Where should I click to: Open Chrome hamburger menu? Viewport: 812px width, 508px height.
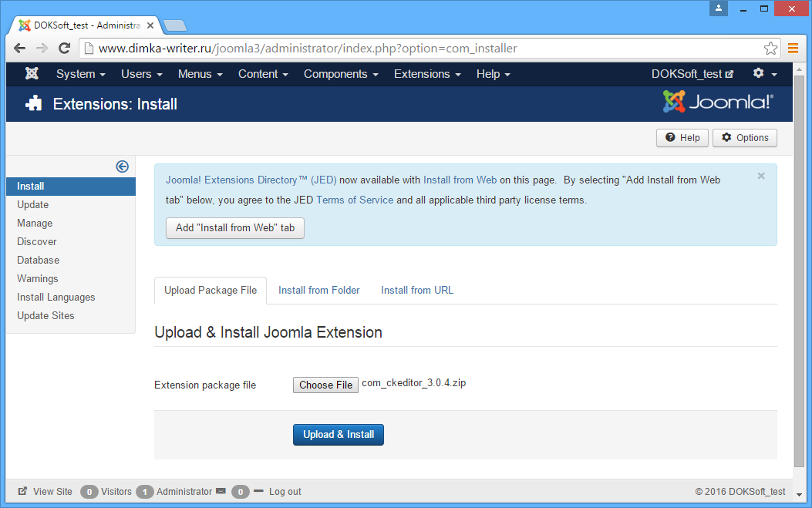[793, 49]
